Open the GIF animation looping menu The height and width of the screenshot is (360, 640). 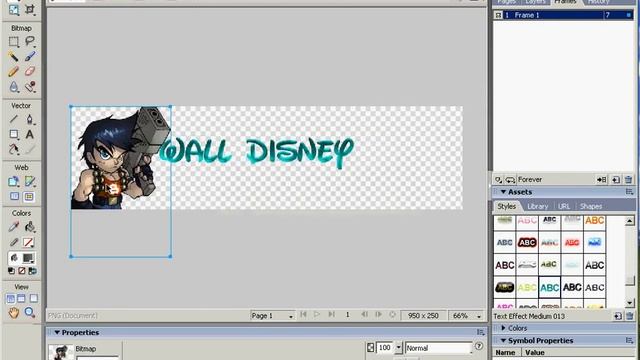point(510,179)
